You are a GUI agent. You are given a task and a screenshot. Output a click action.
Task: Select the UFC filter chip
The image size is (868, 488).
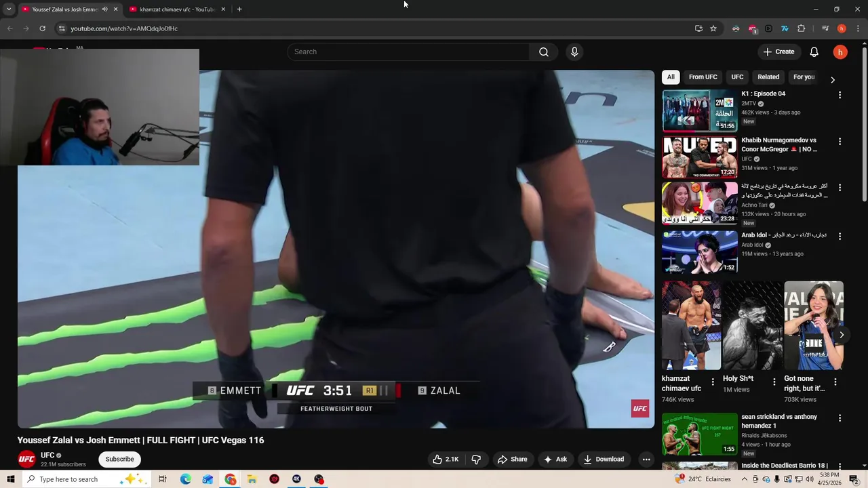pos(737,77)
